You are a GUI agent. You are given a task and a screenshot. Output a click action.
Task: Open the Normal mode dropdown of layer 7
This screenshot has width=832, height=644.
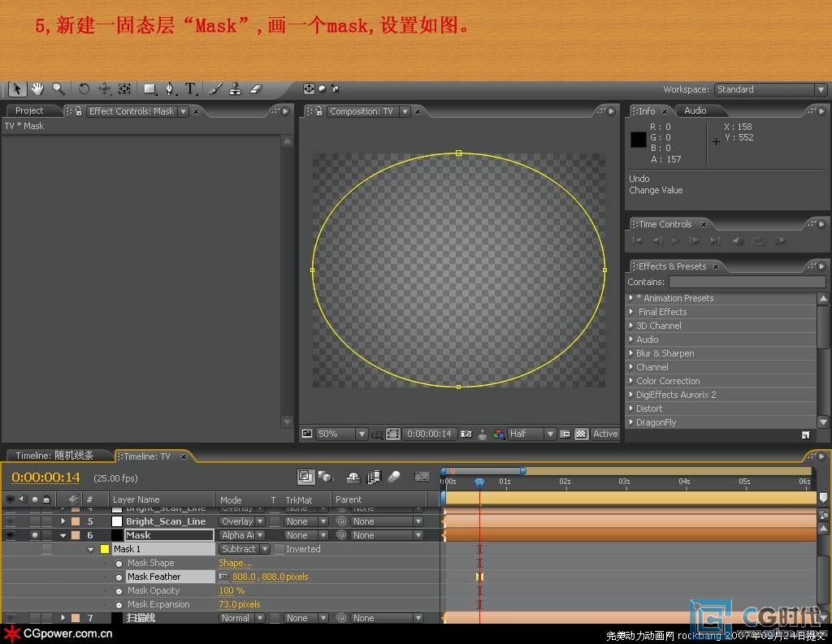[242, 618]
